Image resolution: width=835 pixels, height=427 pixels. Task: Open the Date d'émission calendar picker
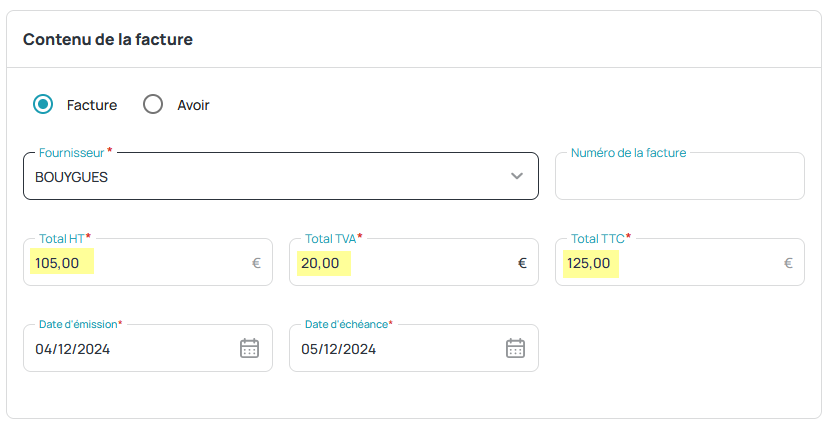click(x=249, y=348)
